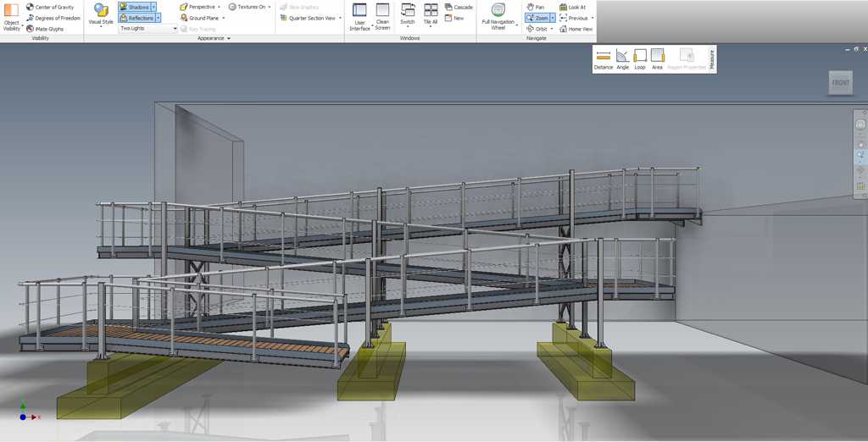868x442 pixels.
Task: Open the User Interface options
Action: (359, 17)
